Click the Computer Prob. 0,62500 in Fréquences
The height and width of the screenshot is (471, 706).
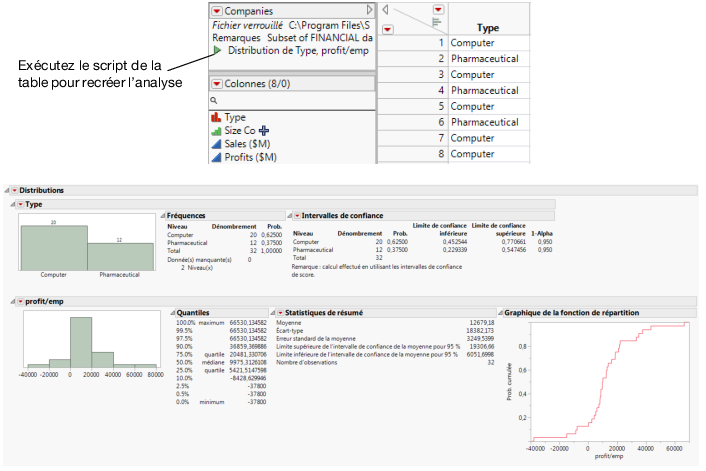coord(272,235)
